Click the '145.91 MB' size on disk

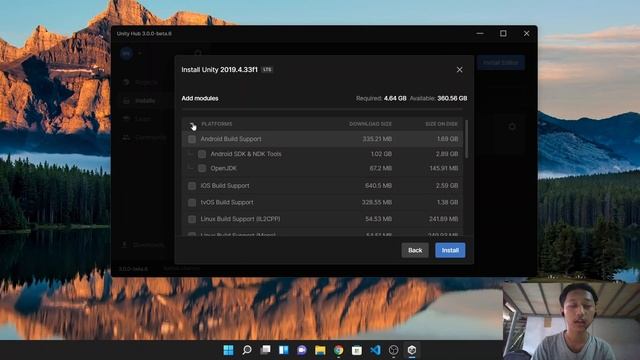(x=444, y=168)
